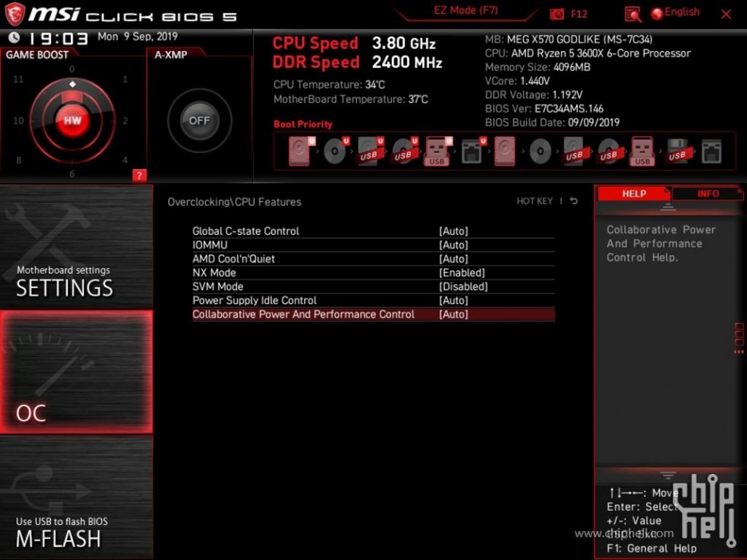Click the red question mark help icon
Screen dimensions: 747x560
point(140,176)
